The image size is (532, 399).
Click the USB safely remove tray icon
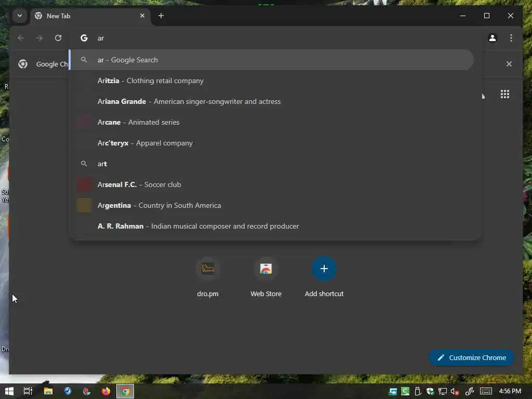pyautogui.click(x=418, y=391)
